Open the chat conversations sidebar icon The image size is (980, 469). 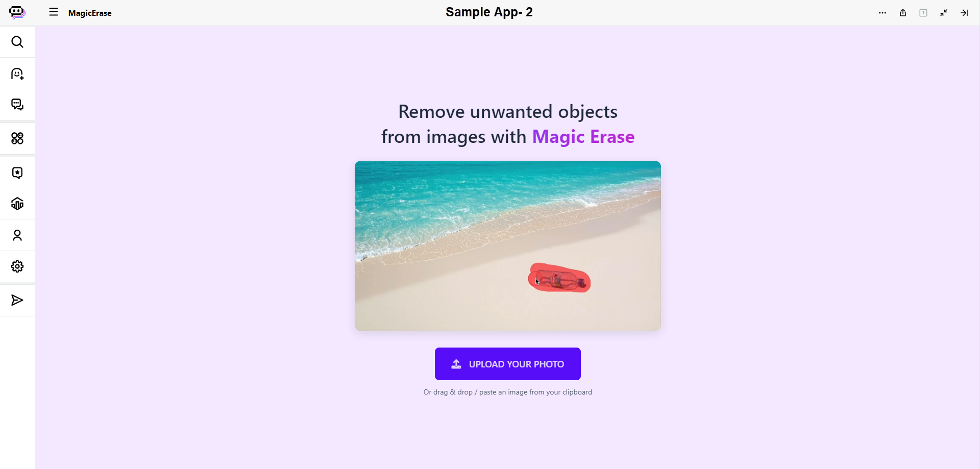[x=17, y=105]
